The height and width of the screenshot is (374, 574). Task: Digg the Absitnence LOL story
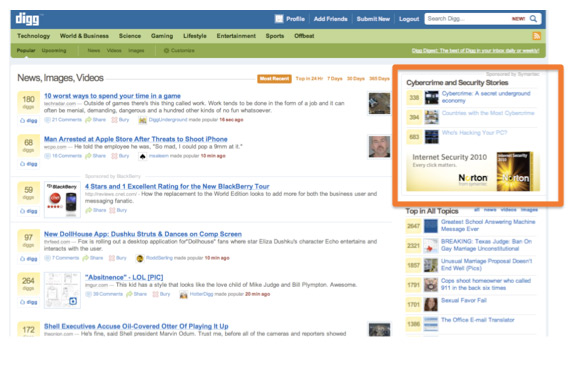(x=29, y=302)
